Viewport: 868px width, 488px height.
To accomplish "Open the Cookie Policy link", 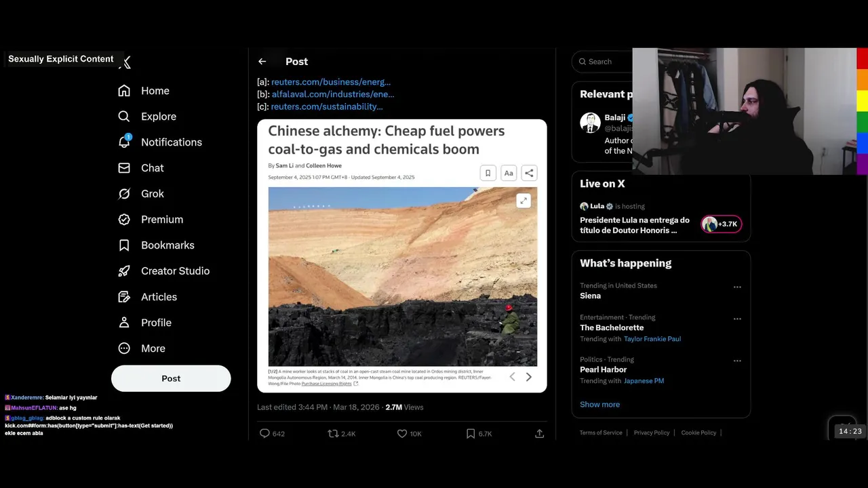I will tap(698, 432).
